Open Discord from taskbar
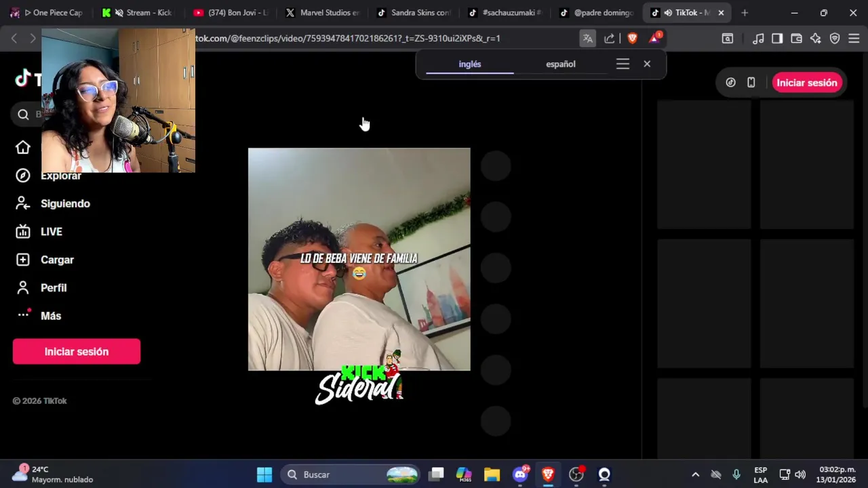 [520, 474]
